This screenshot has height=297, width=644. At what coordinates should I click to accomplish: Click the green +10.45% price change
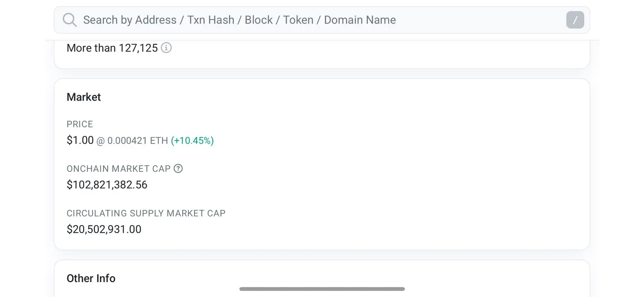(192, 141)
